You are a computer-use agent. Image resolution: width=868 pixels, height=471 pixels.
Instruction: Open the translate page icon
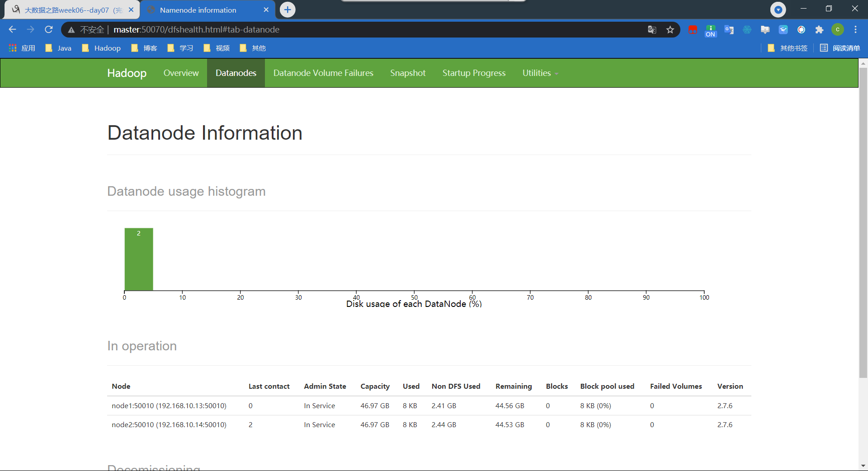pyautogui.click(x=652, y=30)
